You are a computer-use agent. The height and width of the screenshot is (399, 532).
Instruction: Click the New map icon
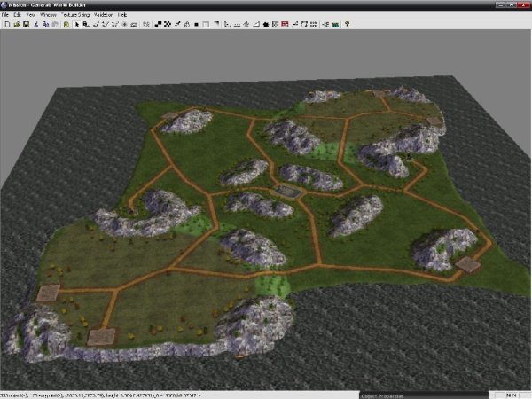(x=8, y=24)
